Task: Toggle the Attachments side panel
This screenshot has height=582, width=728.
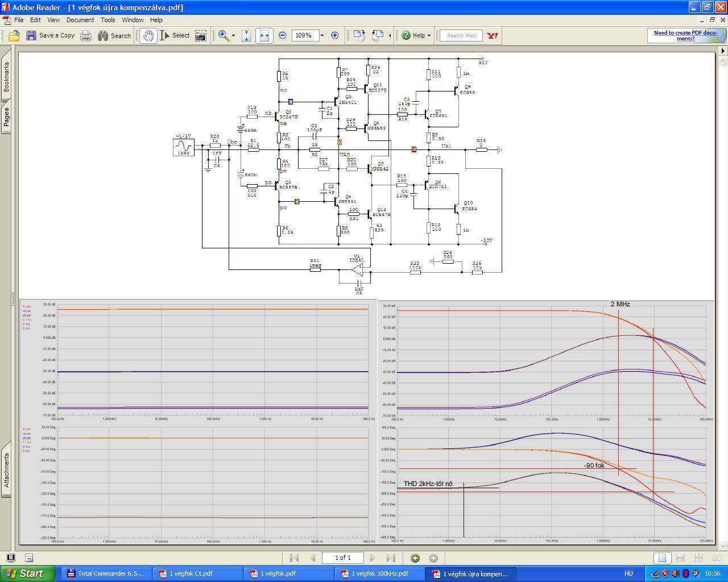Action: [x=6, y=470]
